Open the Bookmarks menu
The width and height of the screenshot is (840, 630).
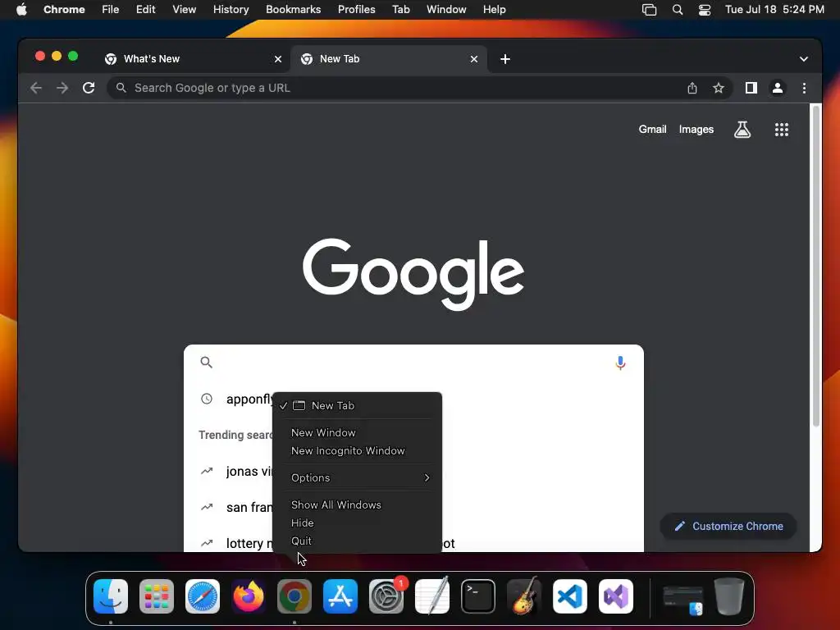coord(293,10)
